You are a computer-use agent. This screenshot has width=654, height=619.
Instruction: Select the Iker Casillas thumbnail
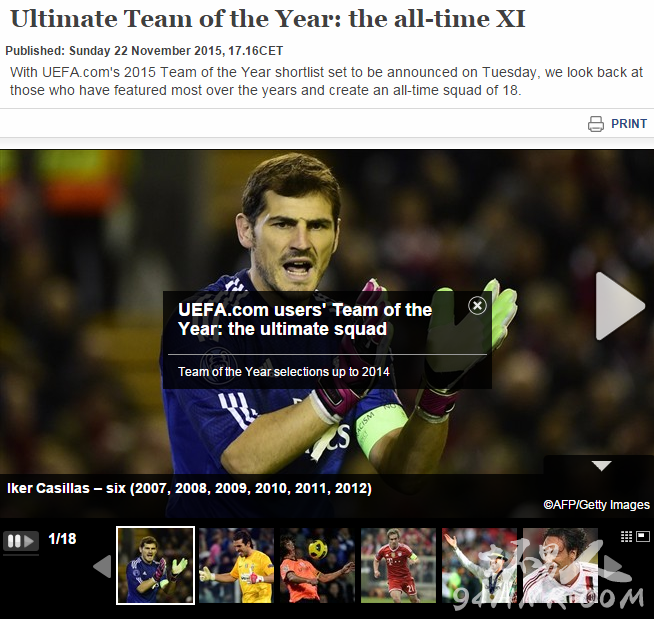155,565
